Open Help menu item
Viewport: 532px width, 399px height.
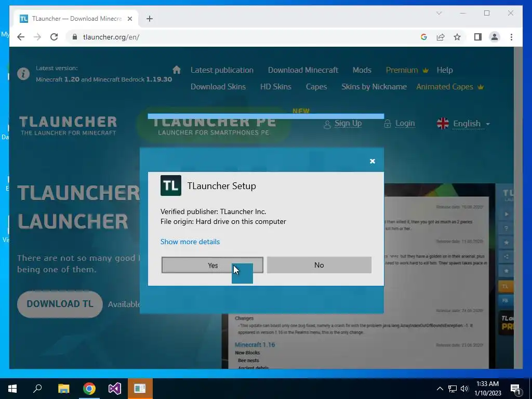tap(445, 70)
